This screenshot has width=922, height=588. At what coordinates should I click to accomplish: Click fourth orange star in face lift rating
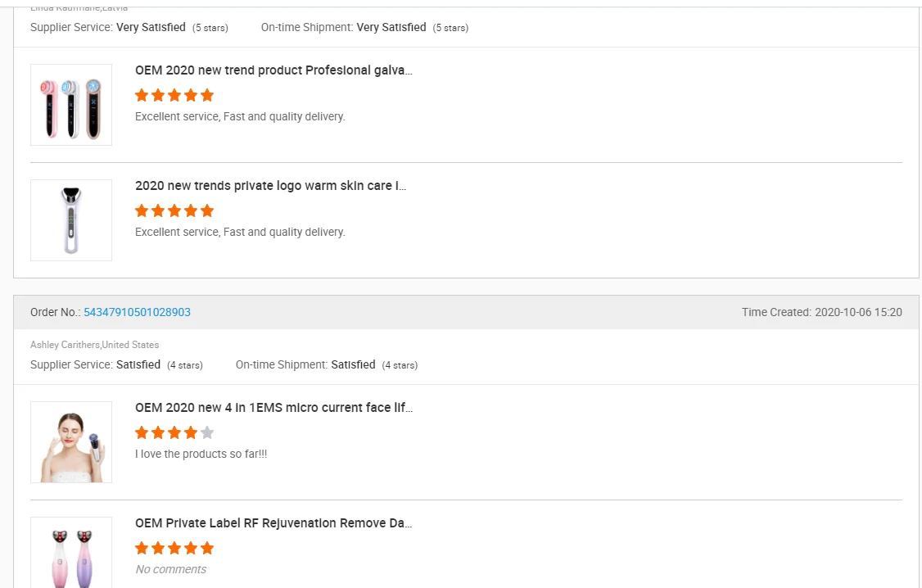pyautogui.click(x=191, y=432)
